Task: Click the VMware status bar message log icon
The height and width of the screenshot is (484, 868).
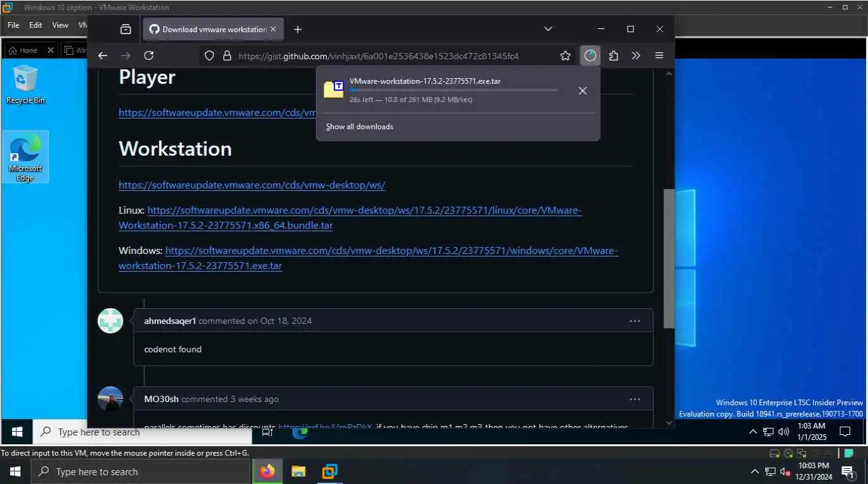Action: coord(849,453)
